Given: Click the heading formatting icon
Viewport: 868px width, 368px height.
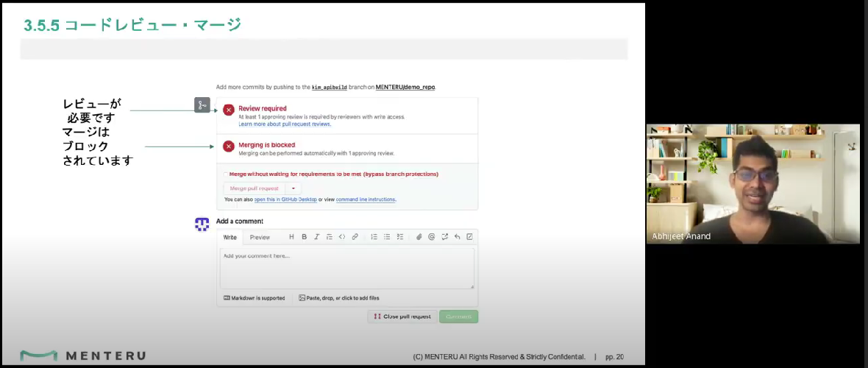Looking at the screenshot, I should click(292, 237).
